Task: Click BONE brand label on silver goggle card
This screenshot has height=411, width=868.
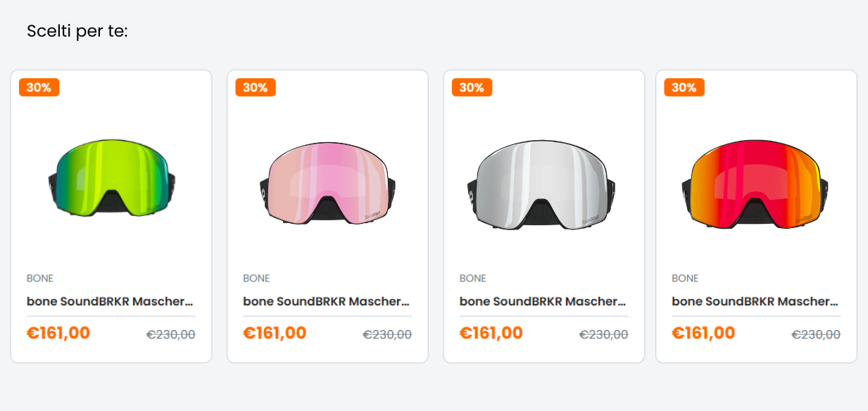Action: [473, 278]
